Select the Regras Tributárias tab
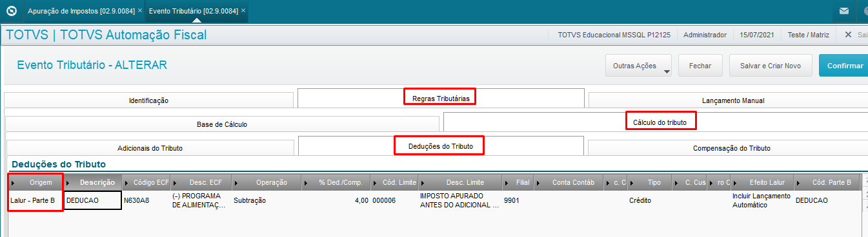The height and width of the screenshot is (237, 868). pyautogui.click(x=440, y=98)
